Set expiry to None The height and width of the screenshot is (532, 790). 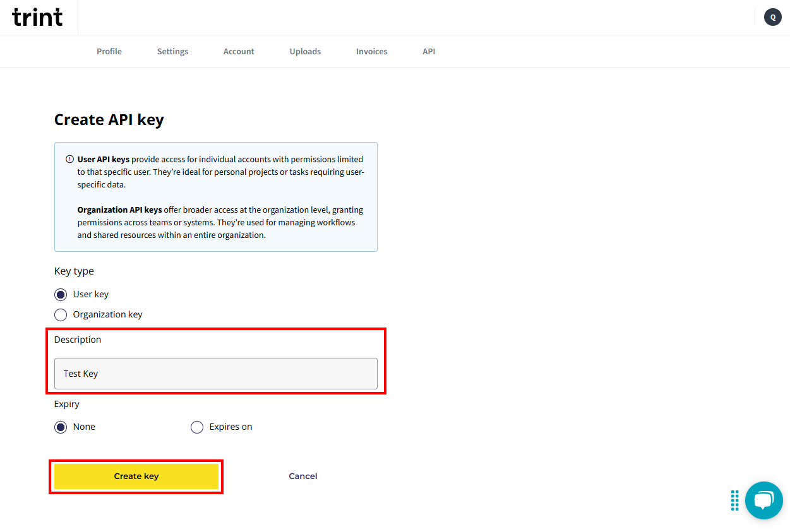coord(61,427)
